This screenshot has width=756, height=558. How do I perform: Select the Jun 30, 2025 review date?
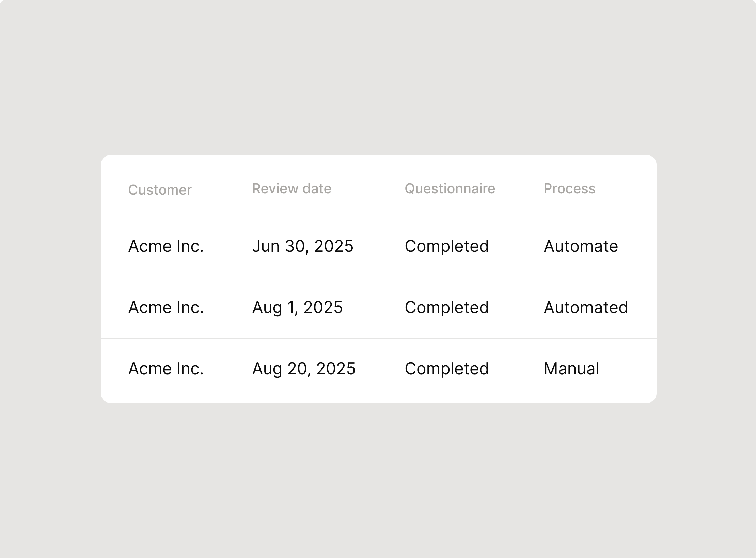[x=303, y=246]
